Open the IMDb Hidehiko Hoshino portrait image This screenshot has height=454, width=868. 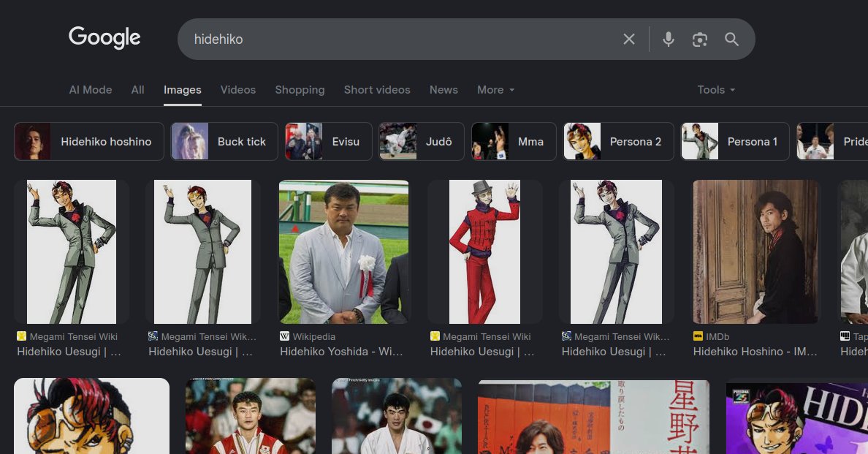tap(755, 251)
